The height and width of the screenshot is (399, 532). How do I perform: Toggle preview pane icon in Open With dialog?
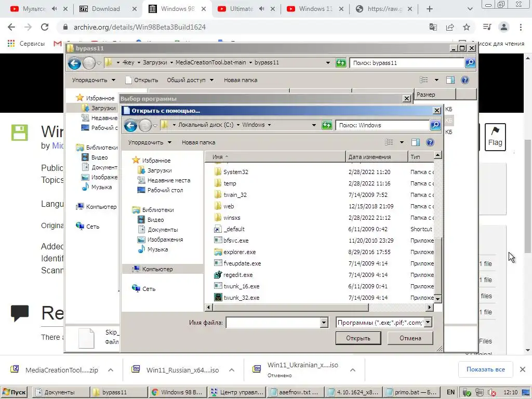(416, 142)
